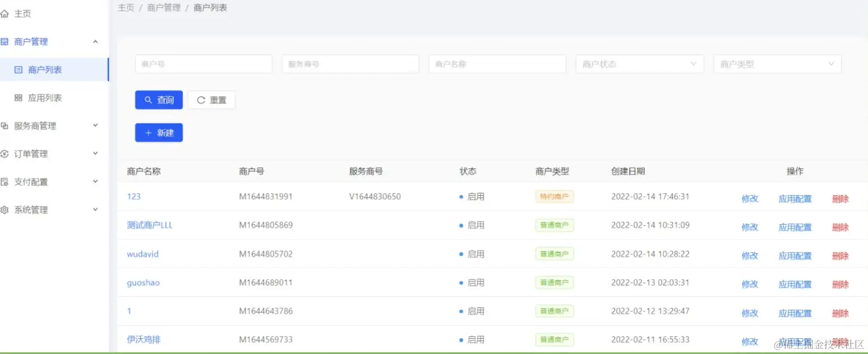Expand the 服务商管理 menu chevron
The height and width of the screenshot is (354, 868).
[x=95, y=125]
